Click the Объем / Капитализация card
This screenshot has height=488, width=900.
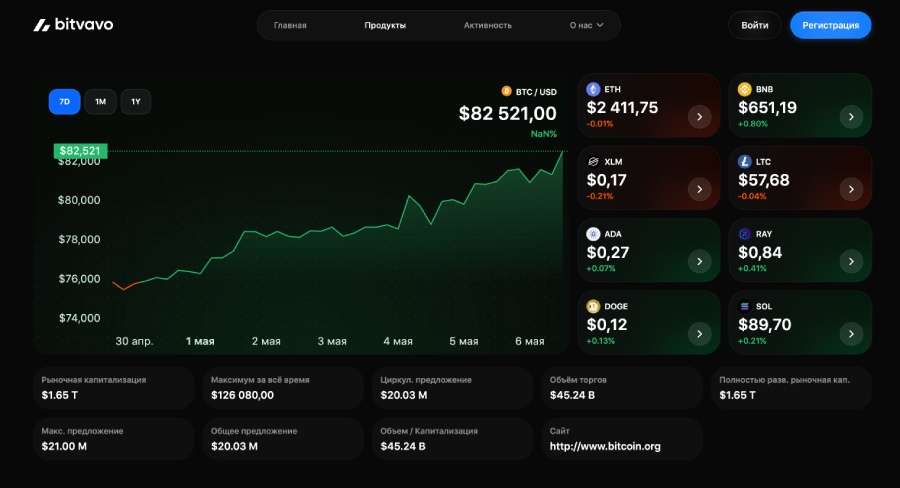tap(452, 439)
